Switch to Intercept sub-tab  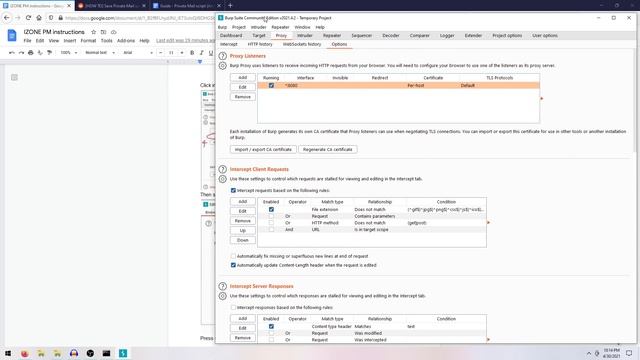coord(229,44)
